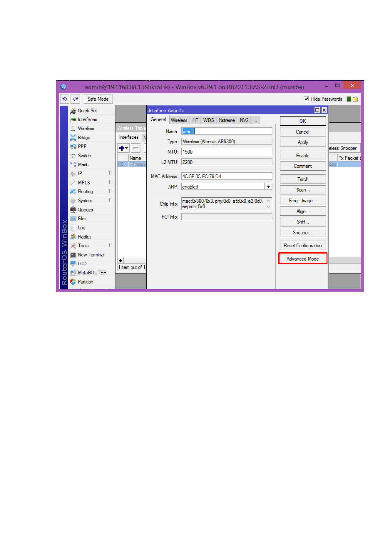Switch to the WDS tab
392x554 pixels.
click(208, 120)
